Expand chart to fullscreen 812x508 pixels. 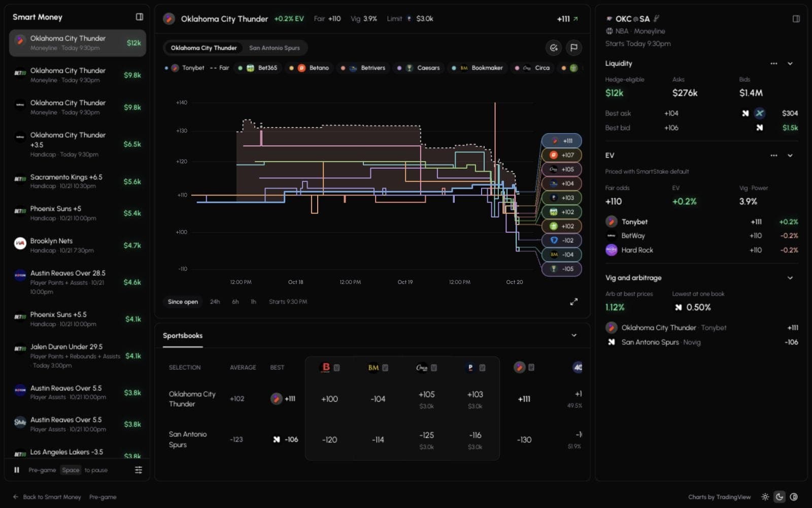pyautogui.click(x=573, y=302)
